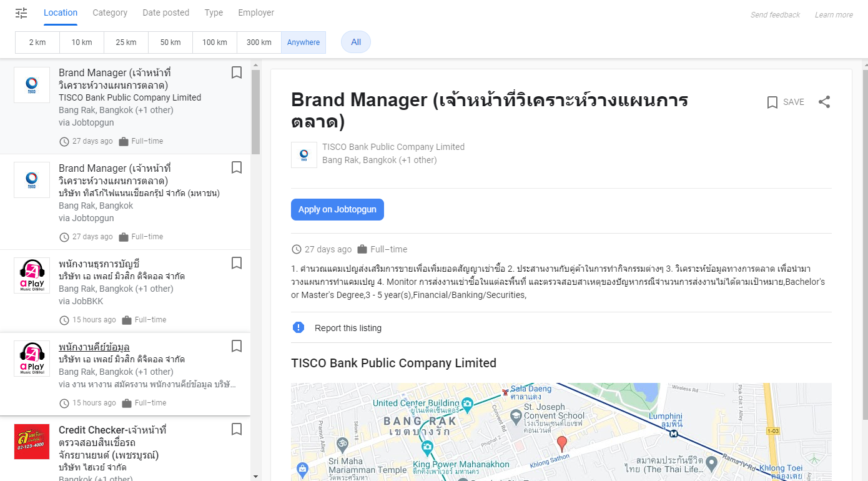868x481 pixels.
Task: Open the Send feedback link
Action: pos(775,15)
